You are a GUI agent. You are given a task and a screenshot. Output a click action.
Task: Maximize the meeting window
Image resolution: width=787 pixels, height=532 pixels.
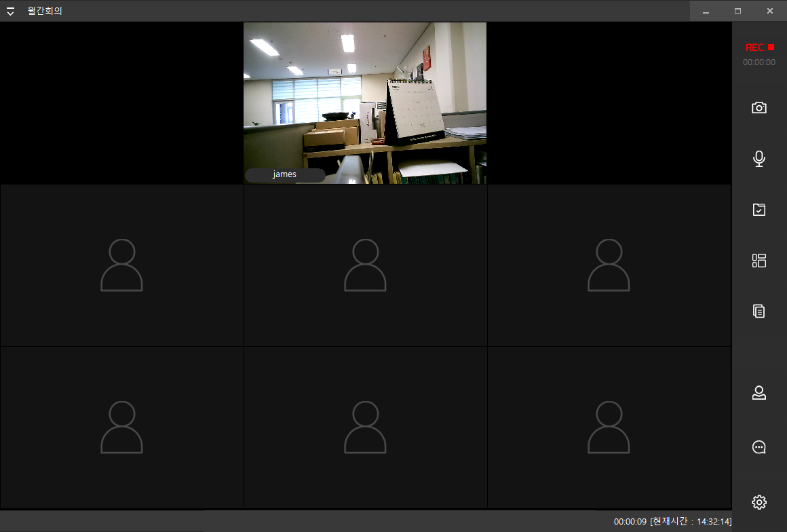tap(738, 11)
